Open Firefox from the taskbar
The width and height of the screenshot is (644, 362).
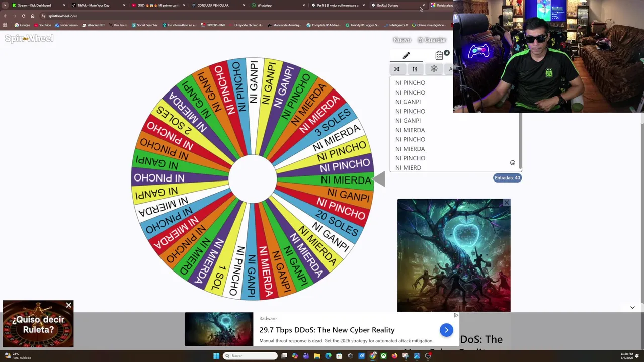click(x=394, y=356)
